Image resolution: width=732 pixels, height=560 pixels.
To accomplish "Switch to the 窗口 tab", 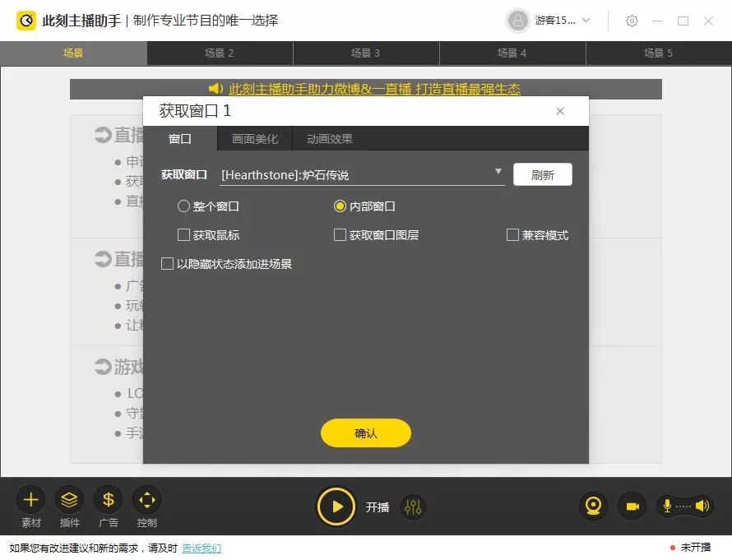I will click(180, 139).
